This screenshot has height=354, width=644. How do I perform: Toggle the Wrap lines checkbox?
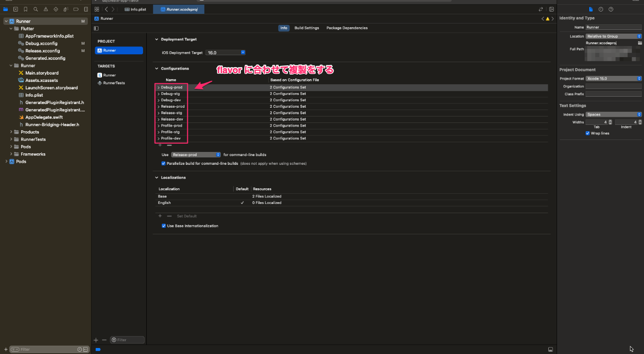(587, 133)
